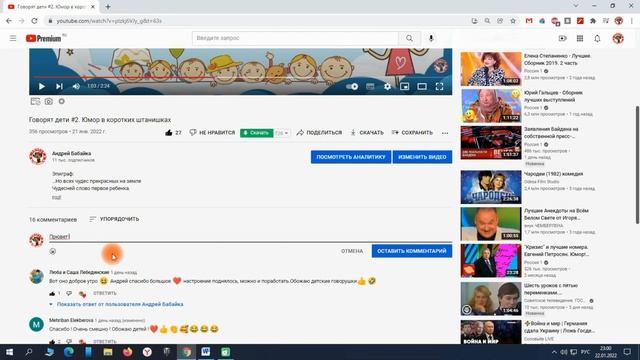Bookmark this page star icon
640x360 pixels.
513,21
